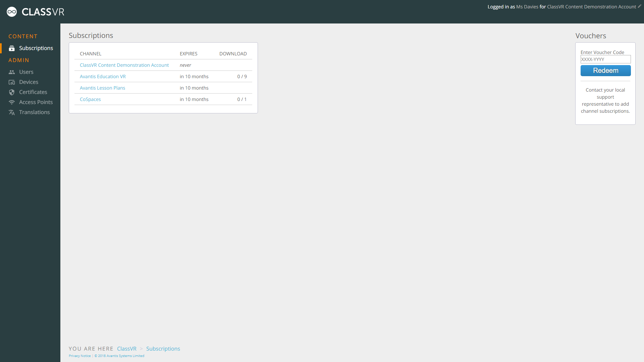Click the edit pencil icon beside account name
The width and height of the screenshot is (644, 362).
(x=639, y=6)
